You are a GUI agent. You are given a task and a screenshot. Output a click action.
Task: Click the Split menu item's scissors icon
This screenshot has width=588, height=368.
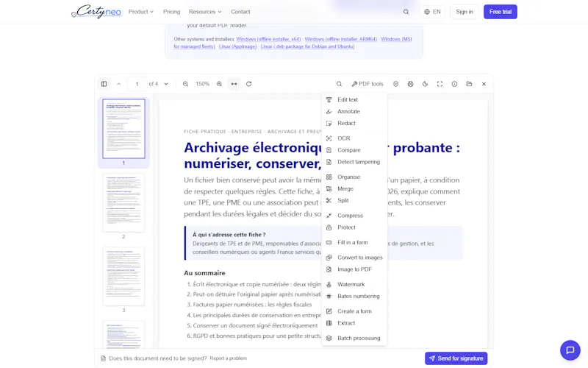(x=329, y=200)
